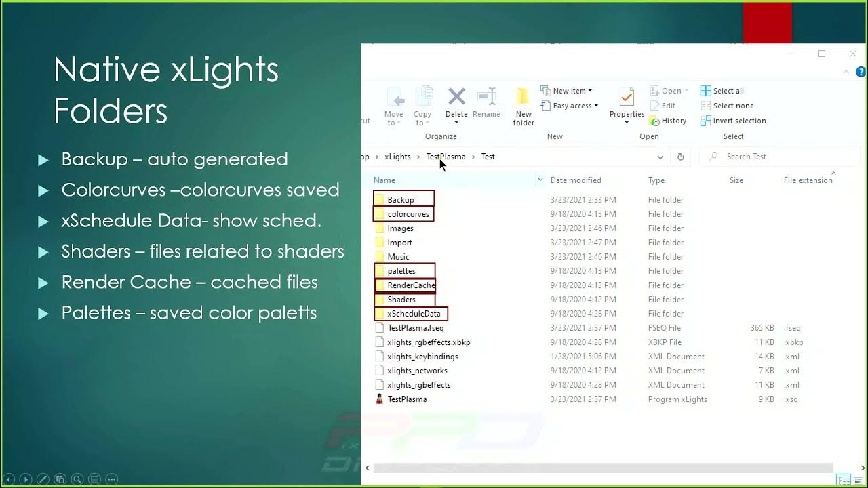The height and width of the screenshot is (488, 868).
Task: Select TestPlasma.fseq file
Action: tap(415, 328)
